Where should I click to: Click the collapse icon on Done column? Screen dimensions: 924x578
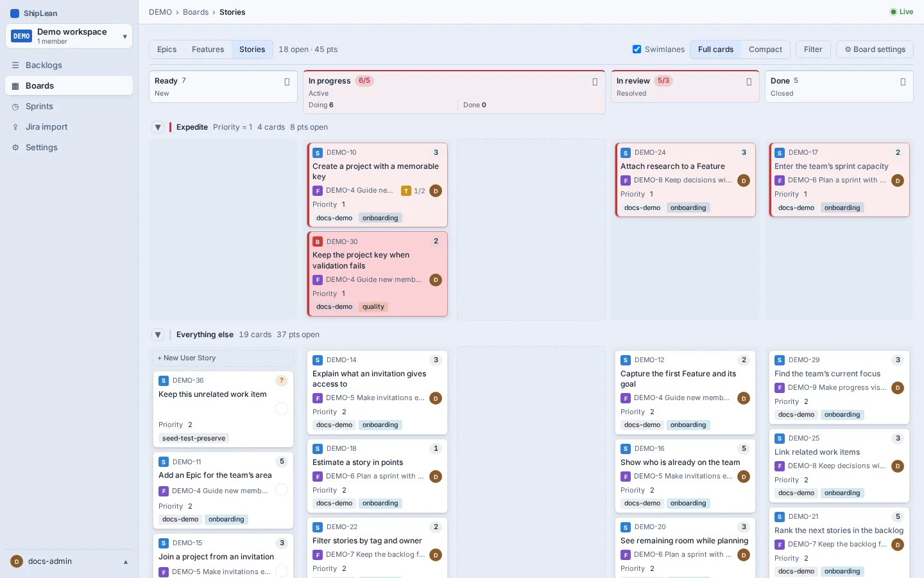click(903, 82)
